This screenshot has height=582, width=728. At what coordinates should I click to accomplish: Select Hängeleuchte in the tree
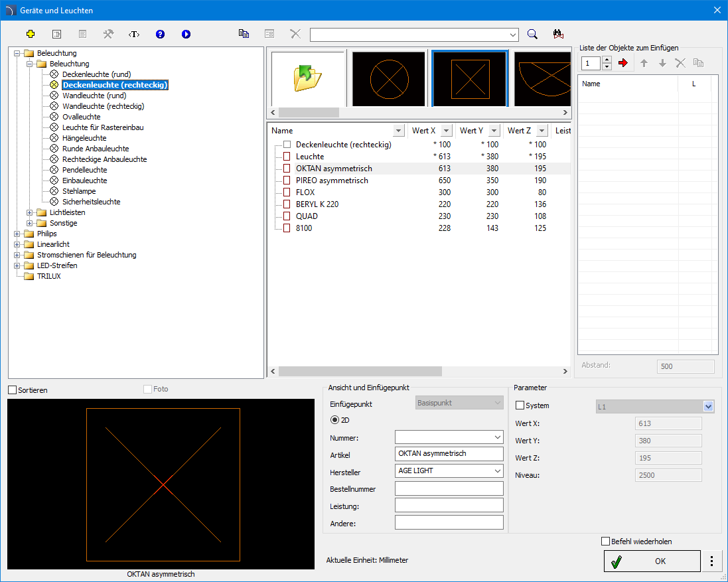84,138
